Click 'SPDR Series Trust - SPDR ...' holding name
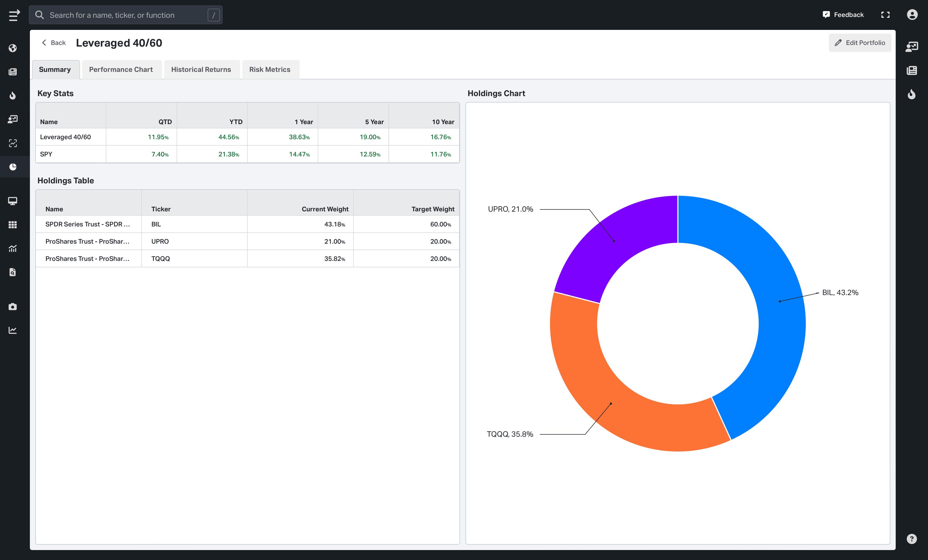Viewport: 928px width, 560px height. [x=87, y=224]
